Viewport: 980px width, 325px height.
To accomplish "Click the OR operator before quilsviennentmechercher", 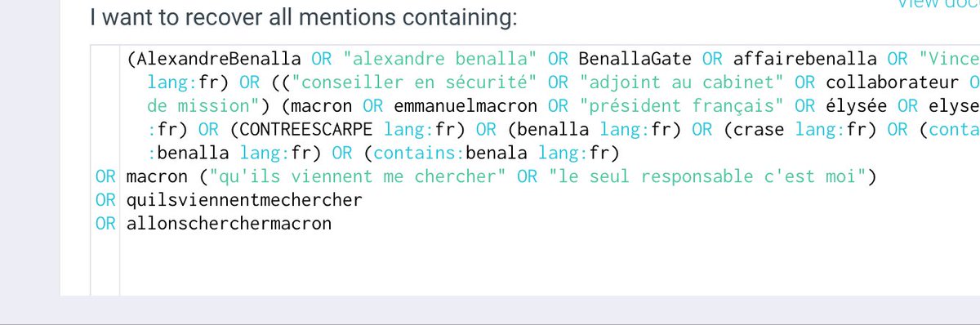I will pos(105,199).
